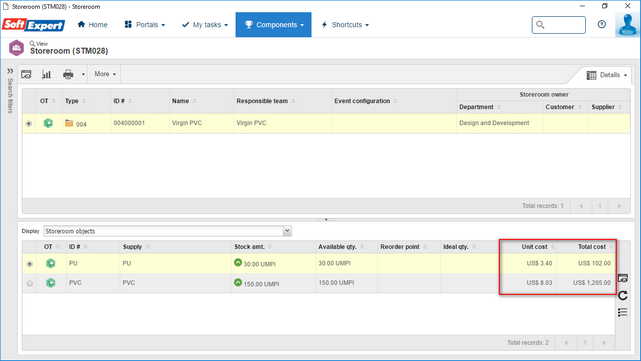Viewport: 641px width, 361px height.
Task: Go to Home page
Action: pos(92,25)
